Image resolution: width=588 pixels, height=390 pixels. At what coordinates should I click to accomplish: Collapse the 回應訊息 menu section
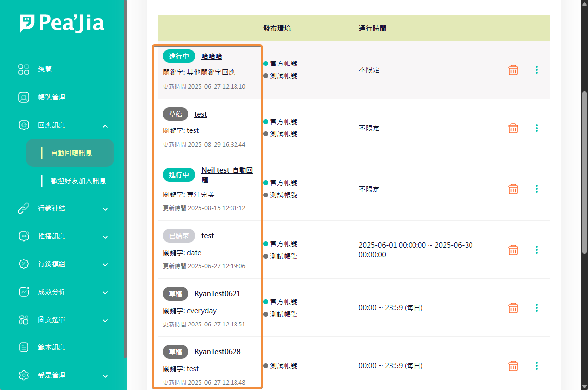105,126
